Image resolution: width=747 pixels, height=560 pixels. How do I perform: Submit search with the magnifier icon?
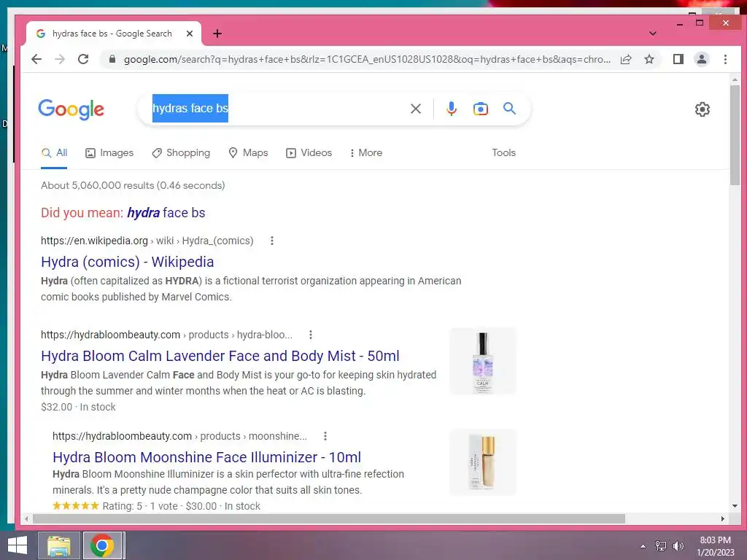click(x=509, y=109)
